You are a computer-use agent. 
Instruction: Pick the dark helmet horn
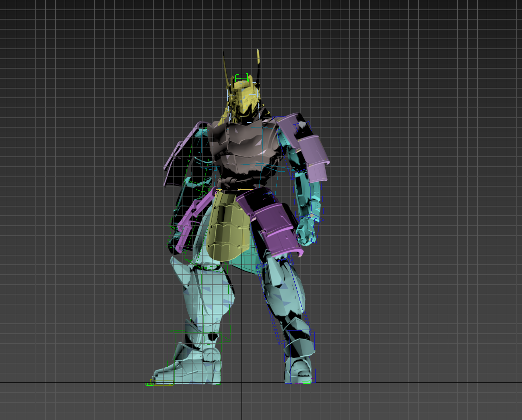pos(225,67)
